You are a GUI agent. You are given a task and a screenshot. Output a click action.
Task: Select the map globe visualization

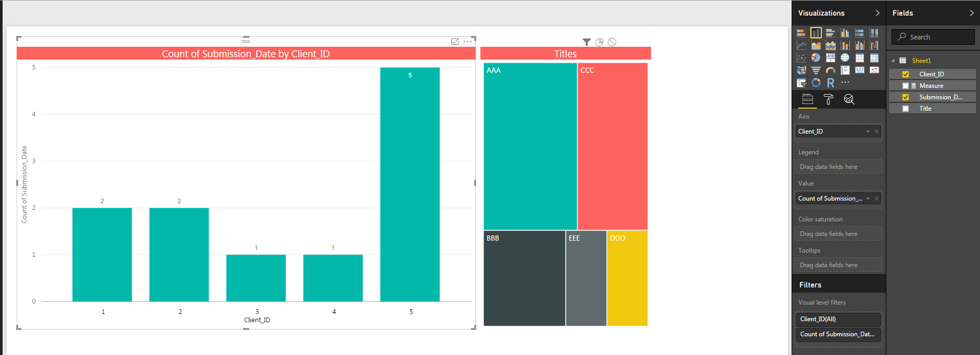(x=845, y=58)
